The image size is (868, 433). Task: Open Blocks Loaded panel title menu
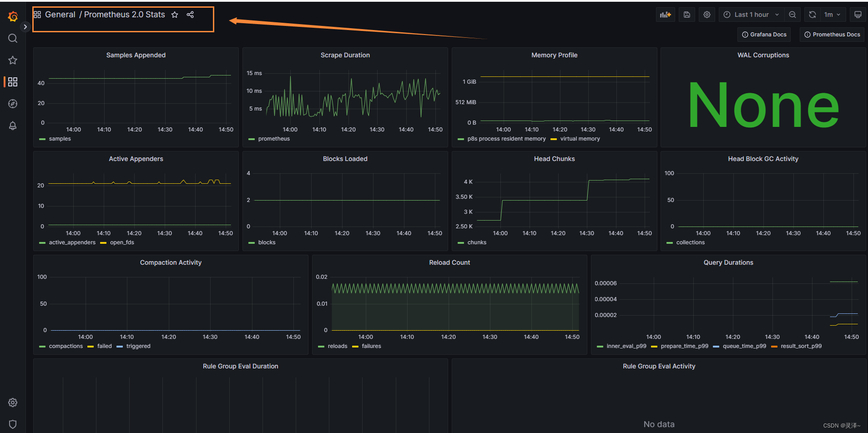[x=345, y=159]
